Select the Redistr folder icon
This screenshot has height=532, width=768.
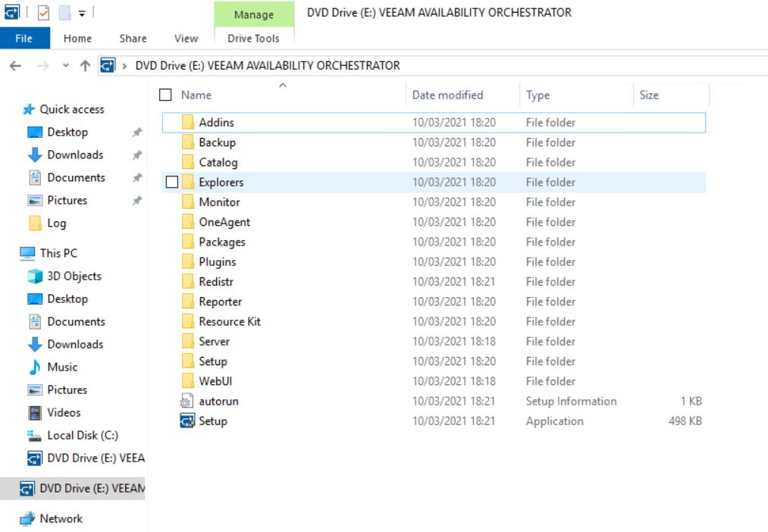[x=188, y=281]
